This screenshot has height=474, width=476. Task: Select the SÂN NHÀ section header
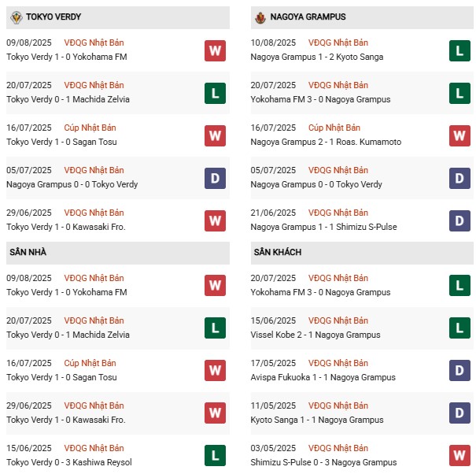pos(28,252)
